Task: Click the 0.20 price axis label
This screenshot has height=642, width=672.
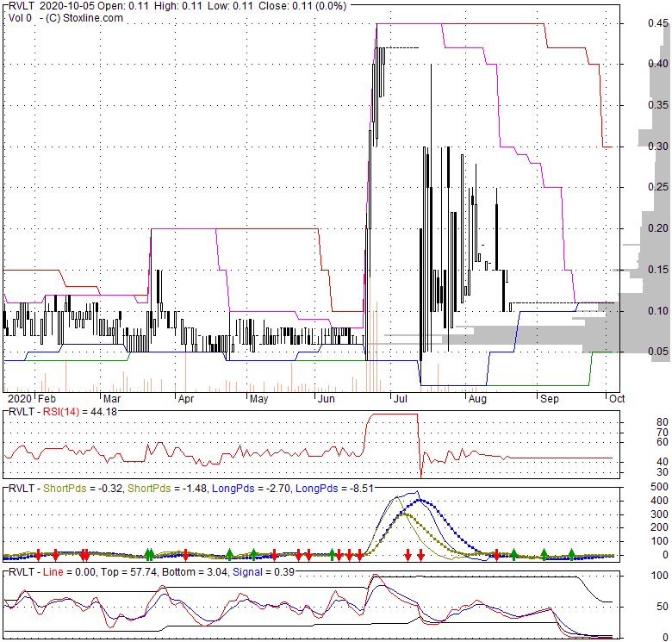Action: (x=658, y=228)
